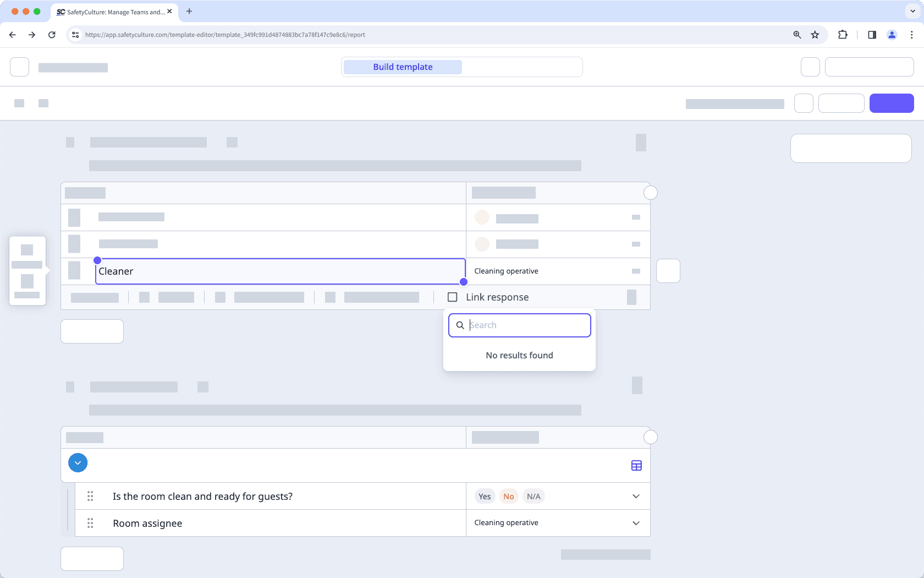Open the browser extensions puzzle icon
924x578 pixels.
point(843,34)
